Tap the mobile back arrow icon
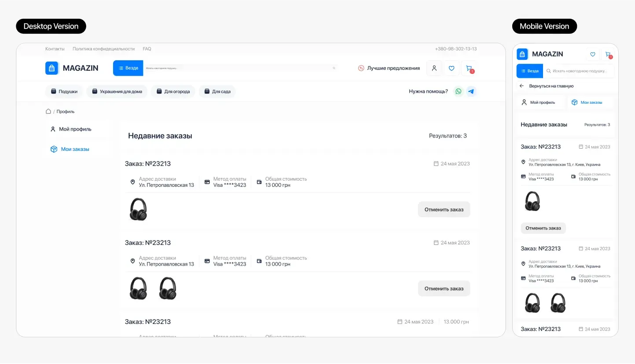635x364 pixels. pyautogui.click(x=522, y=86)
